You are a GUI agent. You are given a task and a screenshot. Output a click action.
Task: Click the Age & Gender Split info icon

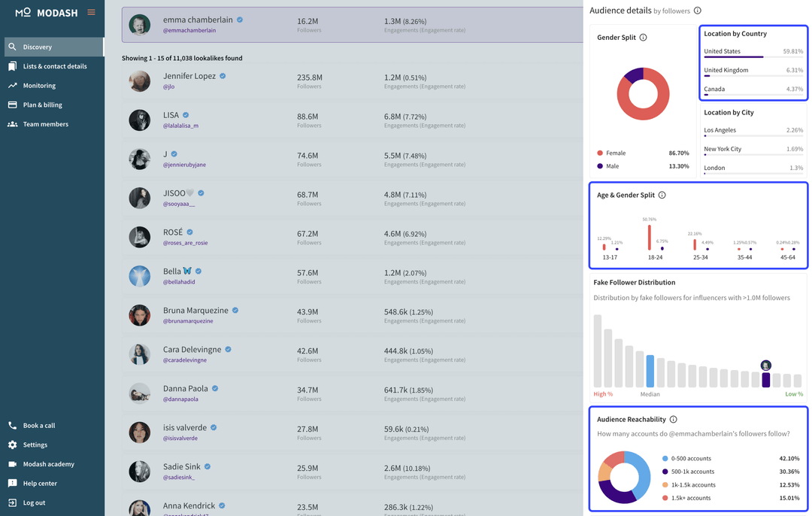662,195
